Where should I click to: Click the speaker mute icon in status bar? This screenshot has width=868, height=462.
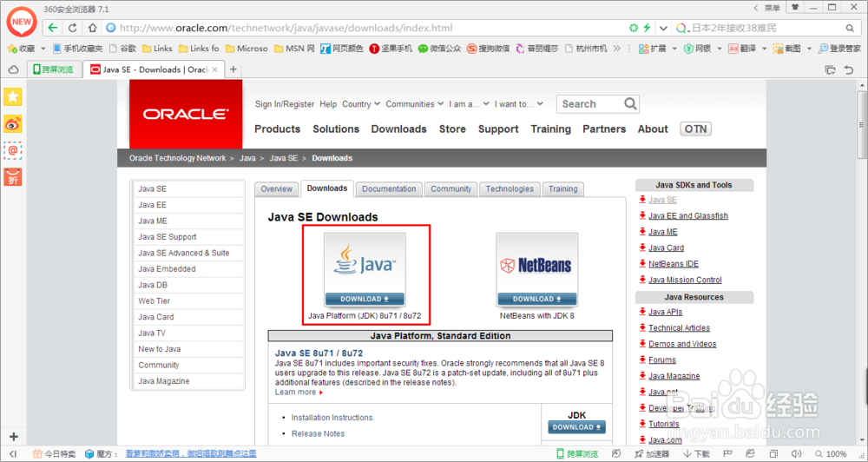796,453
